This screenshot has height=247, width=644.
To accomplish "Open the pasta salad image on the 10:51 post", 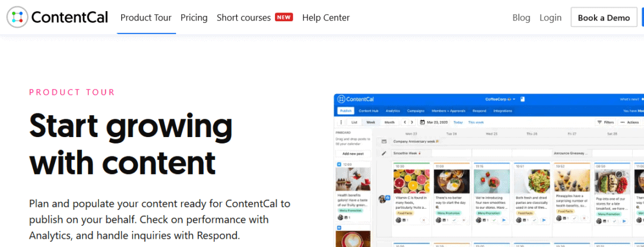I will click(x=532, y=181).
